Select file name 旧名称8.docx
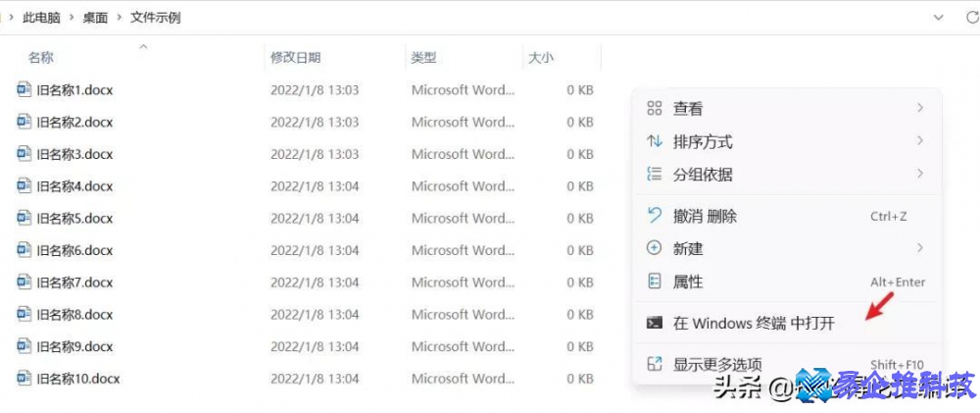Image resolution: width=980 pixels, height=413 pixels. [x=74, y=314]
